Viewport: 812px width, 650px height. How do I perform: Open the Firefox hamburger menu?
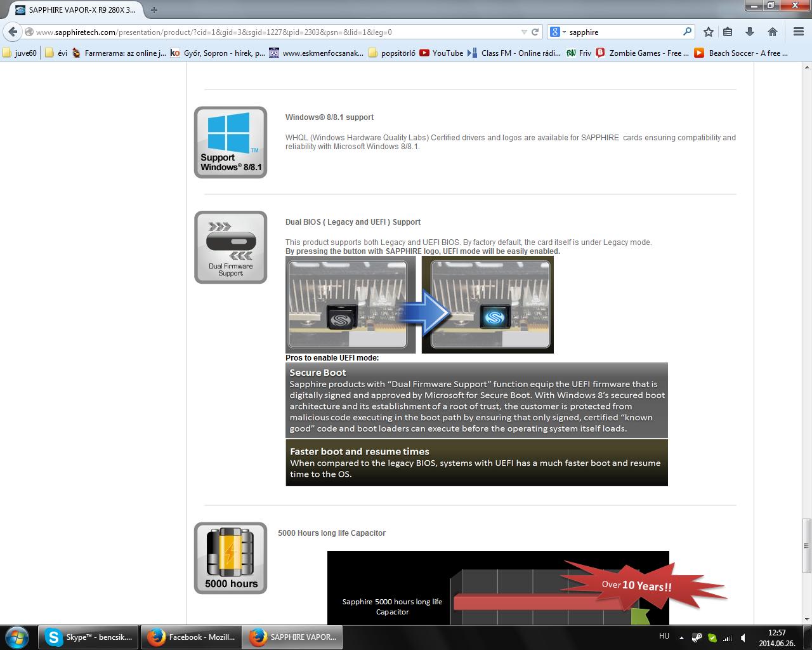799,32
